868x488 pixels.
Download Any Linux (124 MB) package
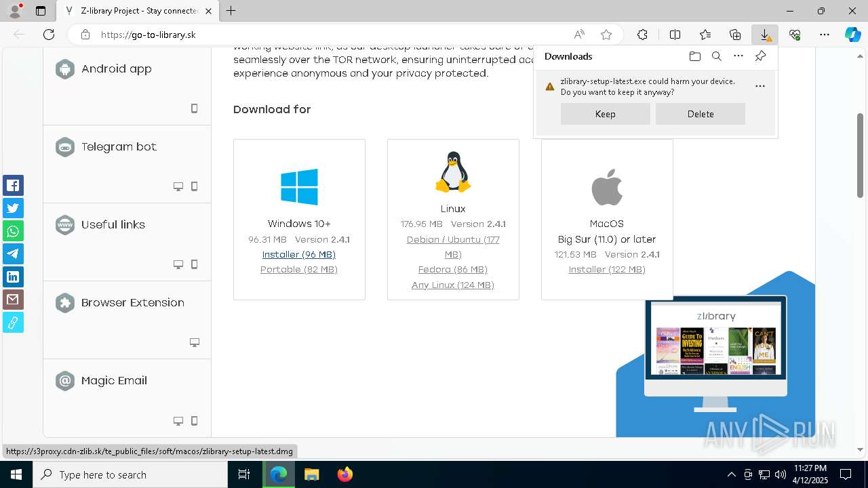[453, 285]
